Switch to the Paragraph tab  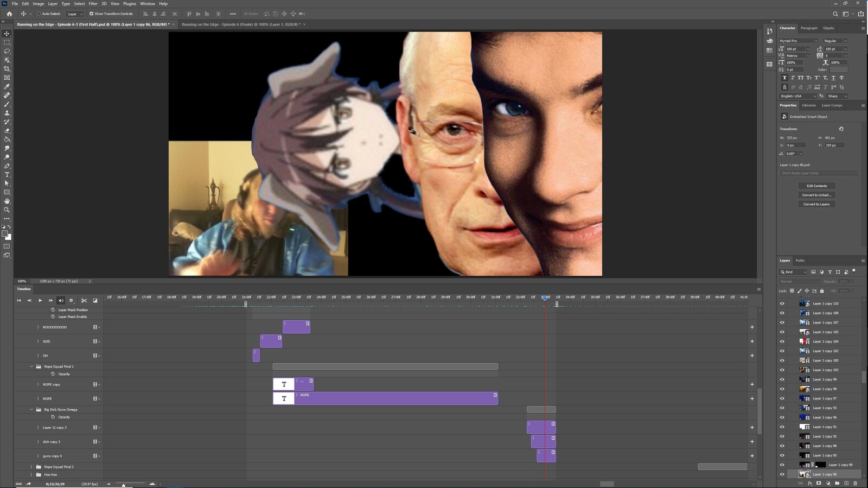click(808, 28)
